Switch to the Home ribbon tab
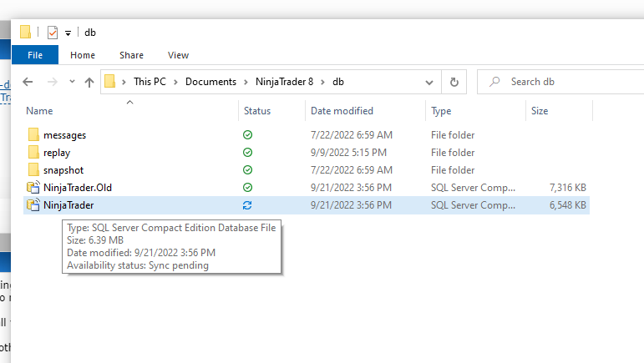The image size is (644, 363). (83, 55)
